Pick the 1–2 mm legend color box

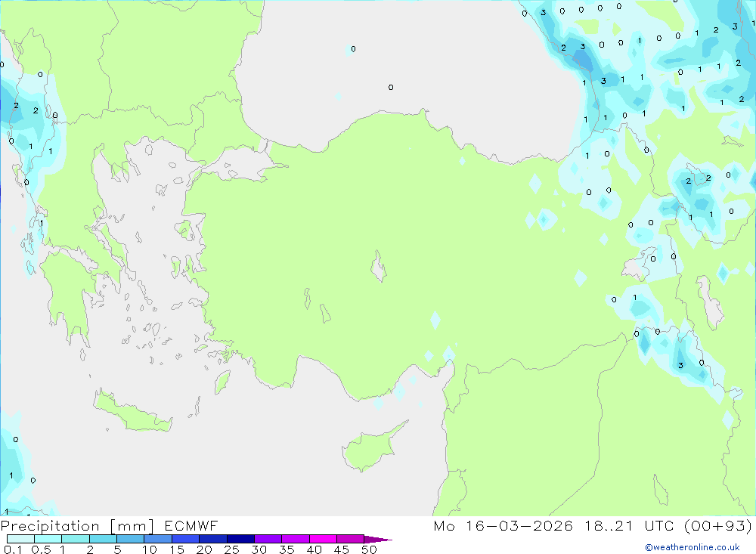75,539
